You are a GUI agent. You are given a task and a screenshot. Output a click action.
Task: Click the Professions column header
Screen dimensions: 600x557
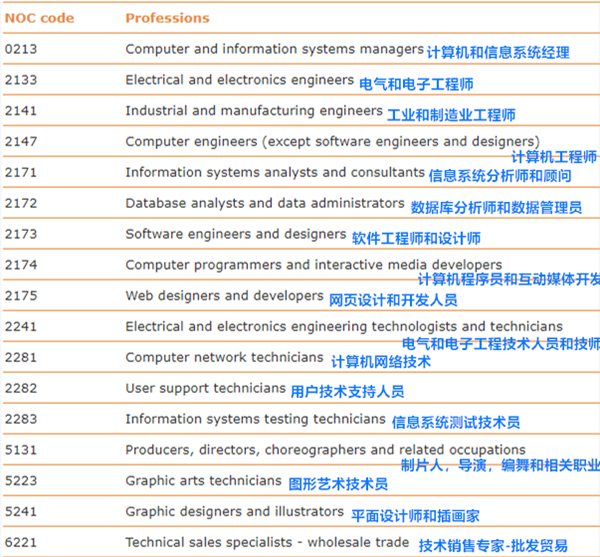167,18
